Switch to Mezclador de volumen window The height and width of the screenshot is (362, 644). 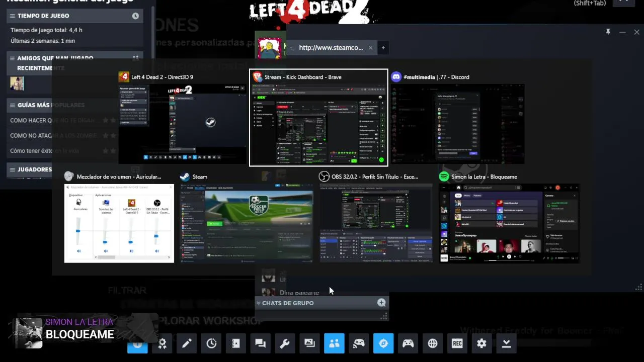(x=119, y=217)
